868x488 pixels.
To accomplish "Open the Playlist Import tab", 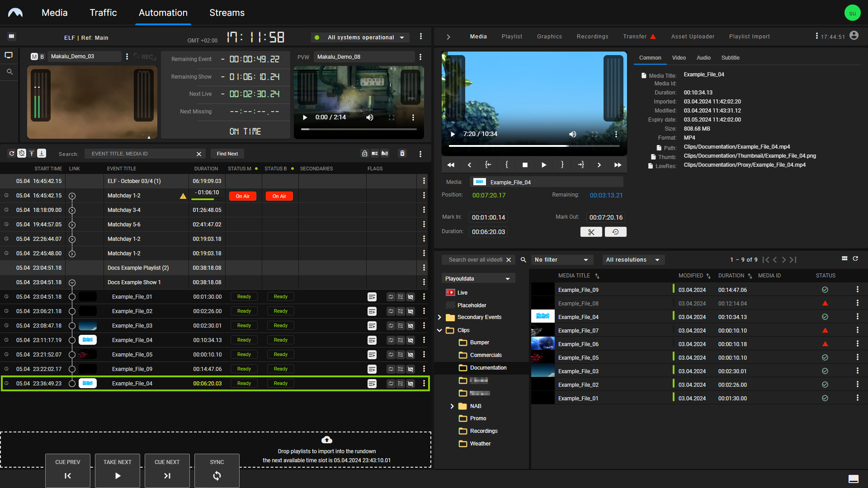I will coord(749,37).
